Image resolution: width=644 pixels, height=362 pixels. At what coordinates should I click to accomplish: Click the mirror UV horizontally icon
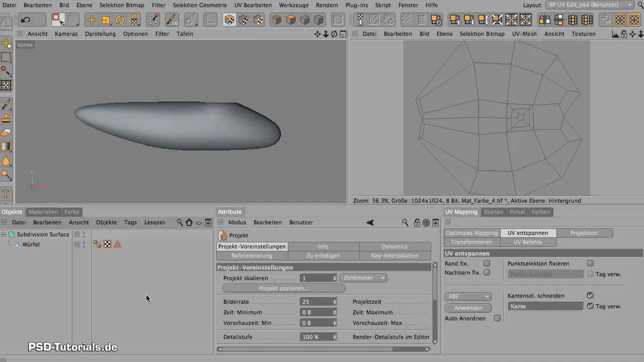544,20
